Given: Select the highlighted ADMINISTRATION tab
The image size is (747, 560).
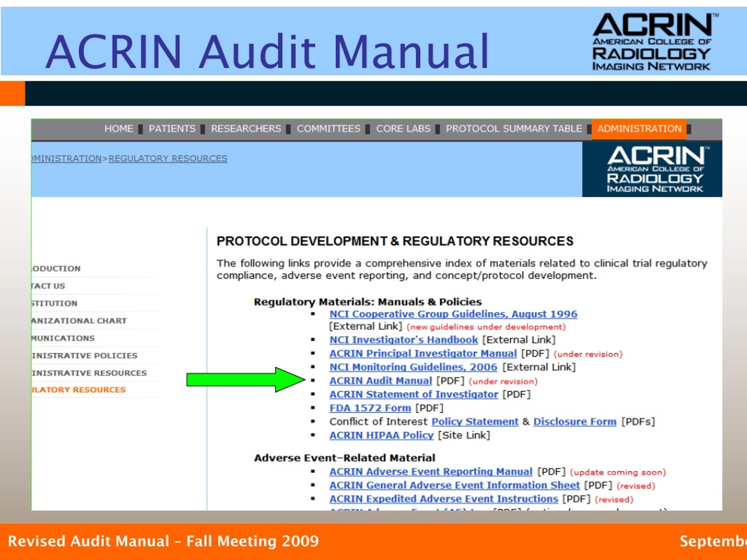Looking at the screenshot, I should point(639,129).
